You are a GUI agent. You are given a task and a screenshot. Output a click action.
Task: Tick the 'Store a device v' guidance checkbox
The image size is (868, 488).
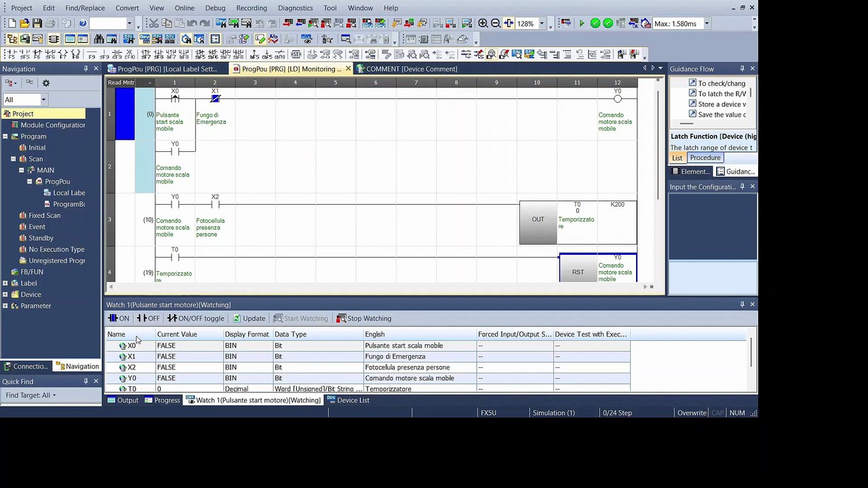pyautogui.click(x=692, y=104)
